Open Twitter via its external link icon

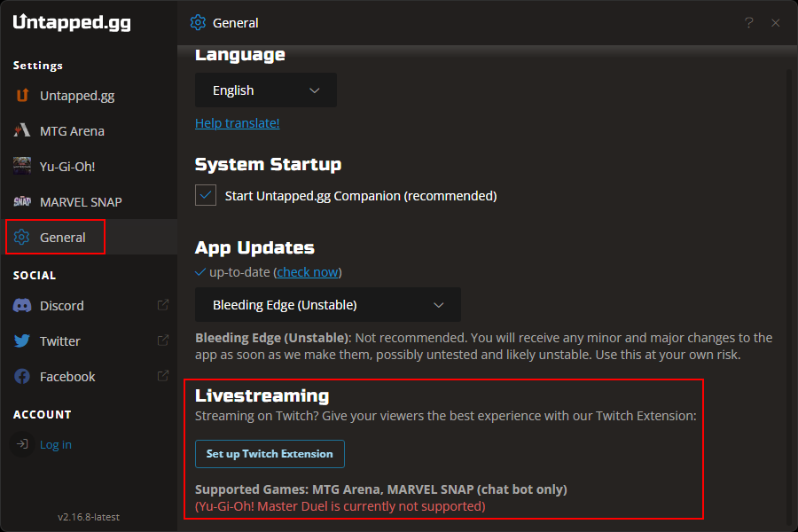point(163,340)
